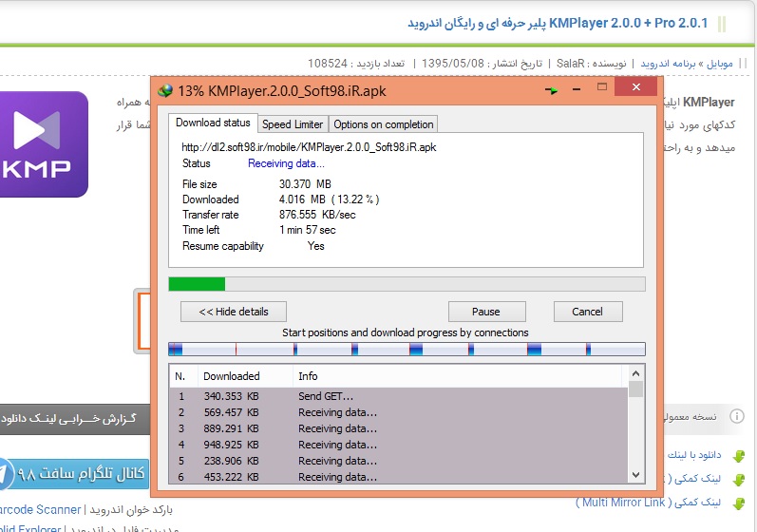This screenshot has width=757, height=532.
Task: Pause the current download
Action: (486, 312)
